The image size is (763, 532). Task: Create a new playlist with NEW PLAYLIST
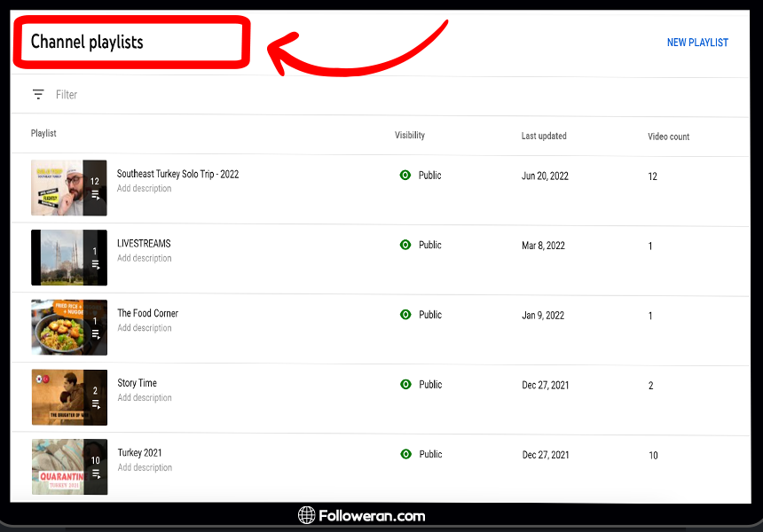pyautogui.click(x=697, y=43)
